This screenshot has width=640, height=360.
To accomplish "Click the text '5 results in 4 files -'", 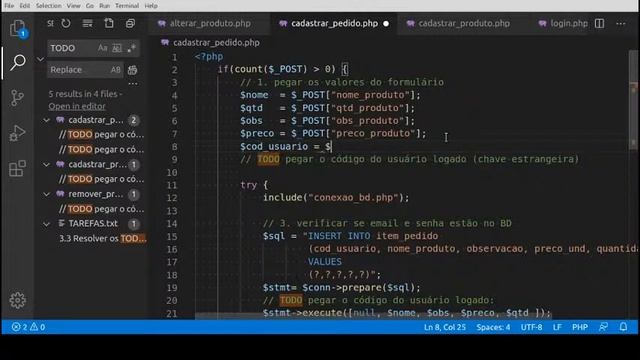I will (85, 94).
